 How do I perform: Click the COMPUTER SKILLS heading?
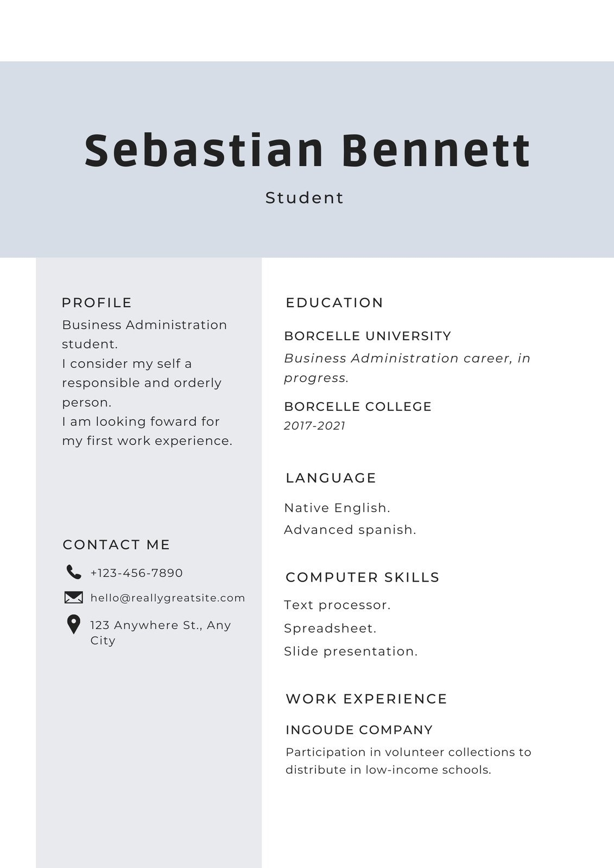(x=362, y=577)
